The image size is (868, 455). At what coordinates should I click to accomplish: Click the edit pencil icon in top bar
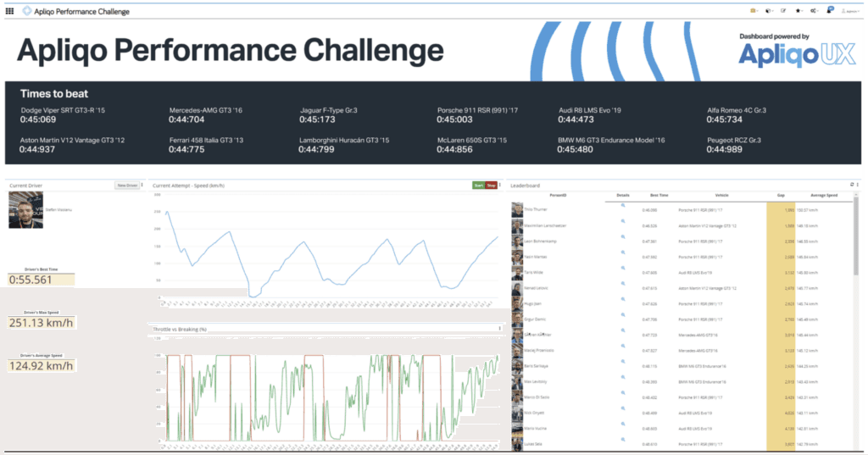pos(783,10)
